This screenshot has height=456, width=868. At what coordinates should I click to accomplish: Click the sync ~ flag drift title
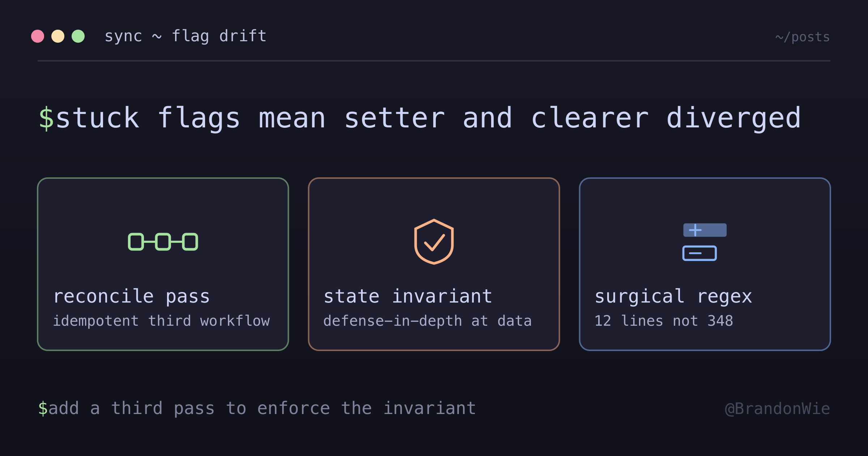coord(186,36)
